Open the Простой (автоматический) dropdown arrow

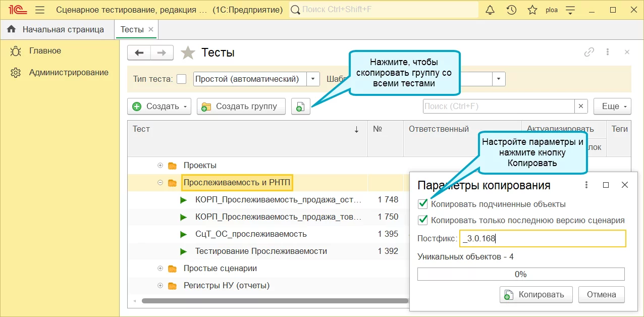[x=313, y=79]
